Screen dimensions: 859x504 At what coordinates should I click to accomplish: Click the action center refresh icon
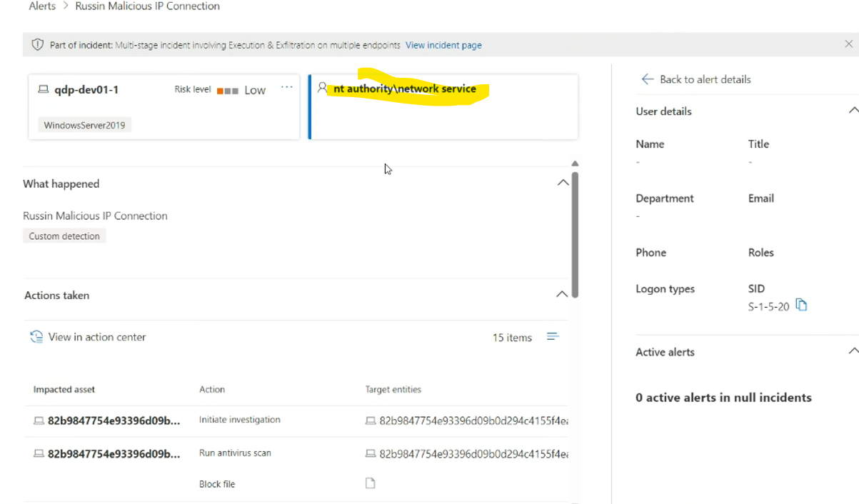pos(36,336)
